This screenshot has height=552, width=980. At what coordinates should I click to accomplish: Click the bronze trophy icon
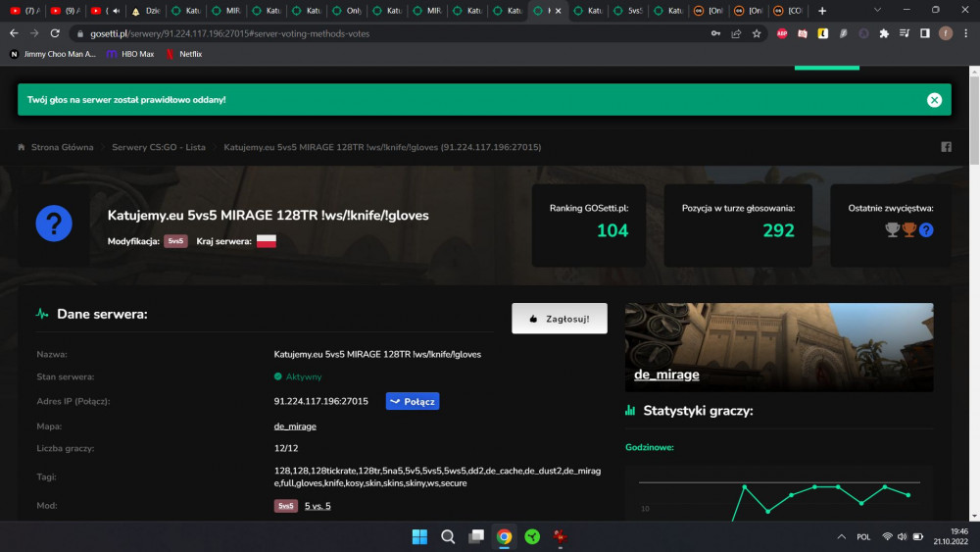tap(909, 229)
